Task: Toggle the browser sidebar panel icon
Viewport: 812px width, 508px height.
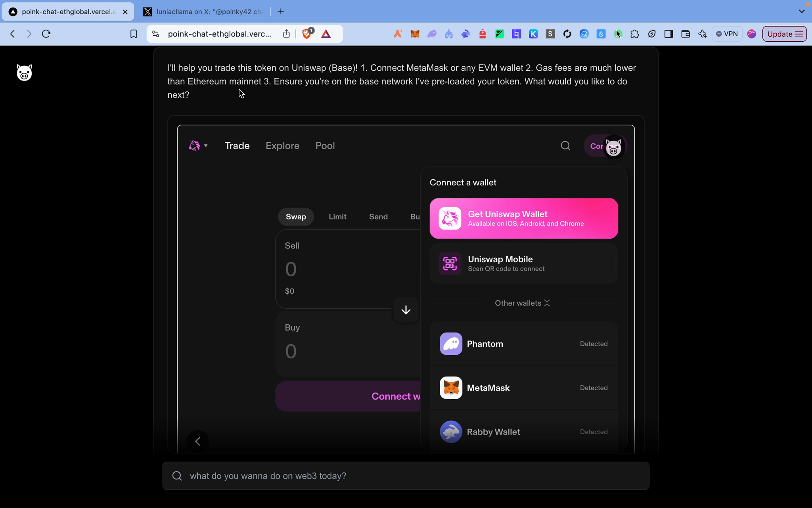Action: (668, 34)
